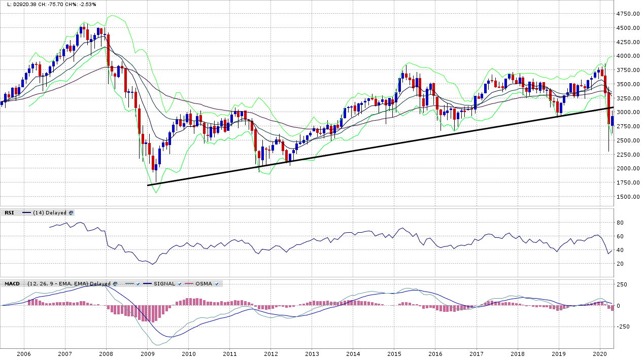The width and height of the screenshot is (644, 361).
Task: Toggle the SIGNAL line checkbox
Action: pyautogui.click(x=179, y=284)
